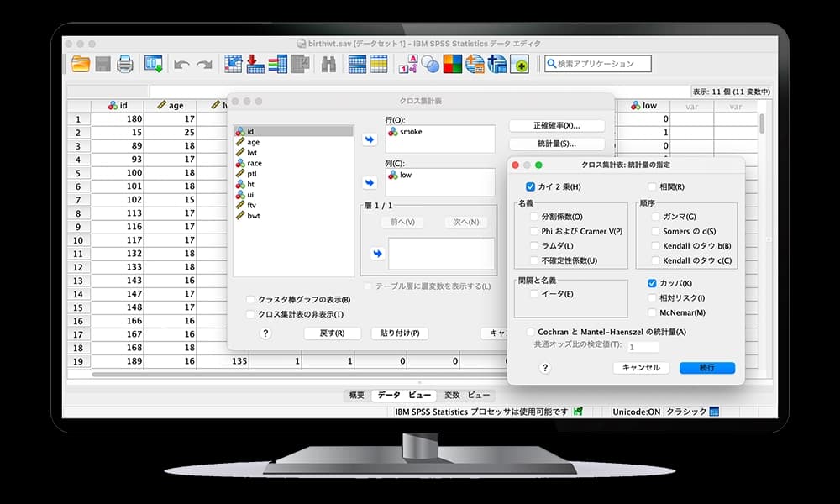Click キャンセル in statistics dialog
The image size is (840, 504).
click(641, 367)
